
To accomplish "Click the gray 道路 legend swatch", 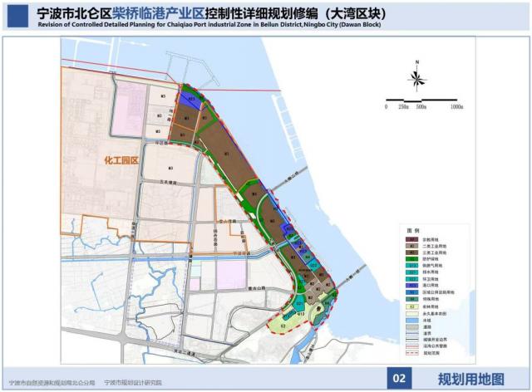I will 410,326.
